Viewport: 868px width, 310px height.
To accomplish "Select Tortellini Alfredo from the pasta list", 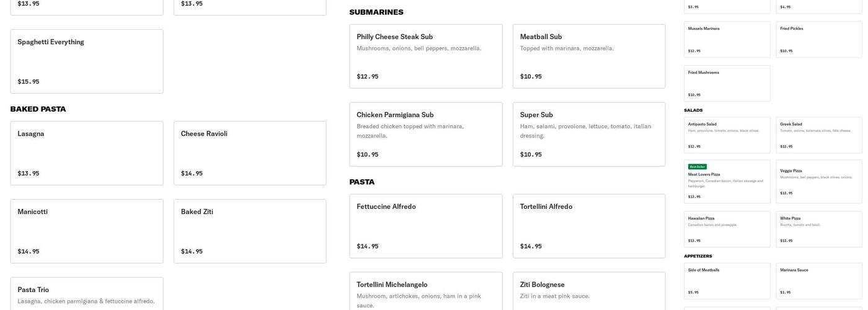I will 588,226.
